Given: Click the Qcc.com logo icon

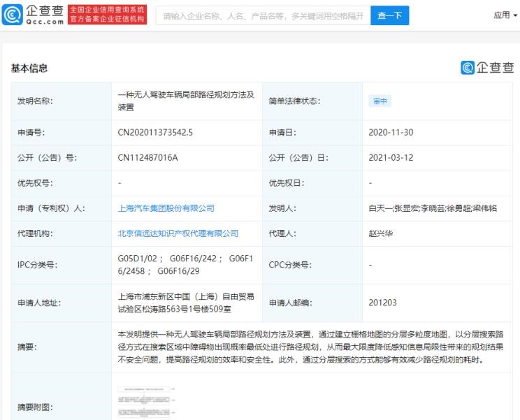Looking at the screenshot, I should pos(13,15).
